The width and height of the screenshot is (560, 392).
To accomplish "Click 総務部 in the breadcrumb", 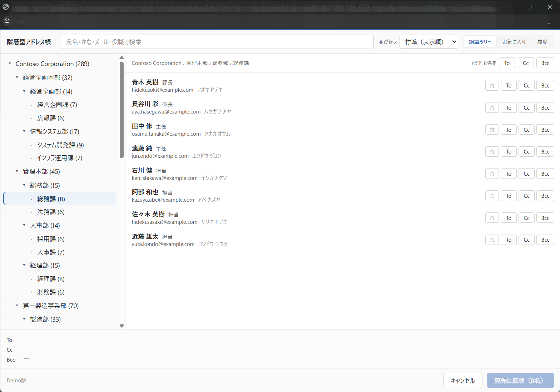I will click(220, 63).
